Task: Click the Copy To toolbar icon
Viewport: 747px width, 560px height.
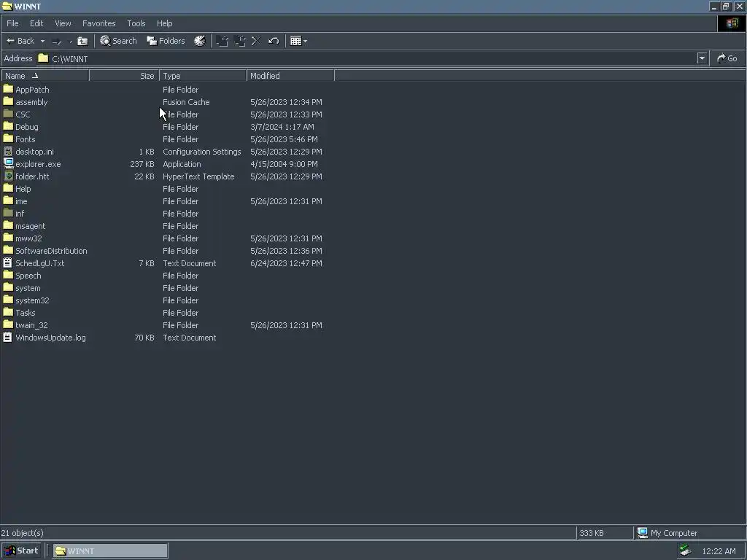Action: 239,41
